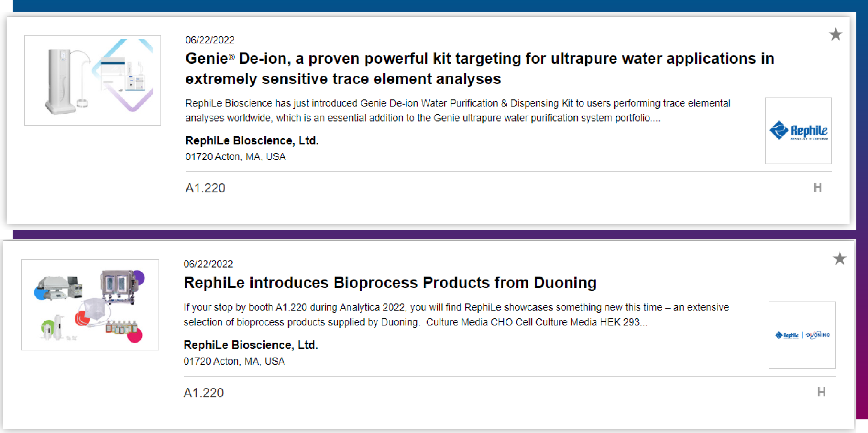This screenshot has width=868, height=433.
Task: Click the second card's Duoning summary text
Action: coord(456,315)
